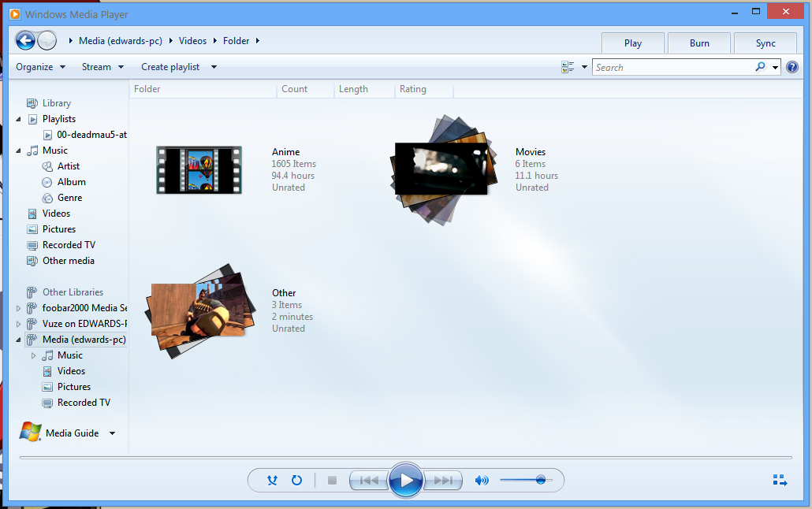
Task: Mute the volume speaker icon
Action: (x=482, y=481)
